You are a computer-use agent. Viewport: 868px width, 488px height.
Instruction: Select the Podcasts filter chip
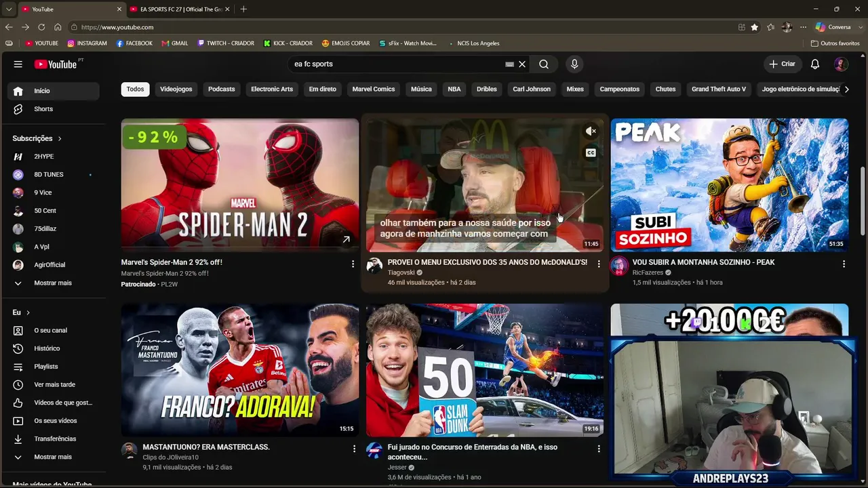[222, 89]
